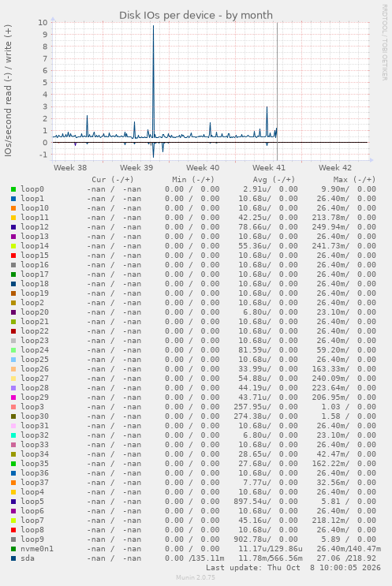Click the 'Munin 2.0.75' footer text
Screen dimensions: 392x586
click(x=196, y=577)
